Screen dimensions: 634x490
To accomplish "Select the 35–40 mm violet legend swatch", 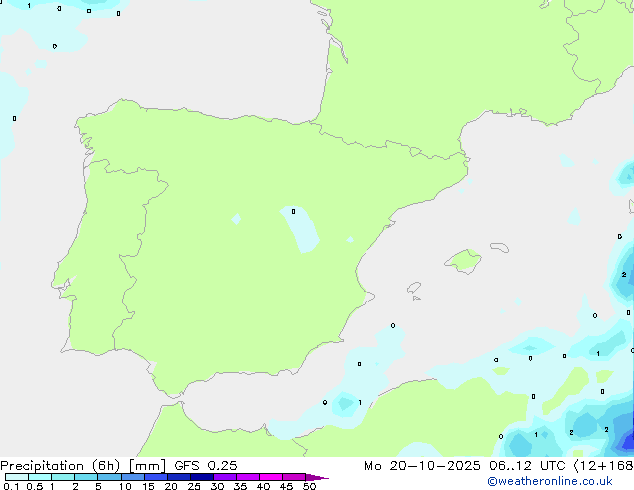I will click(x=248, y=477).
